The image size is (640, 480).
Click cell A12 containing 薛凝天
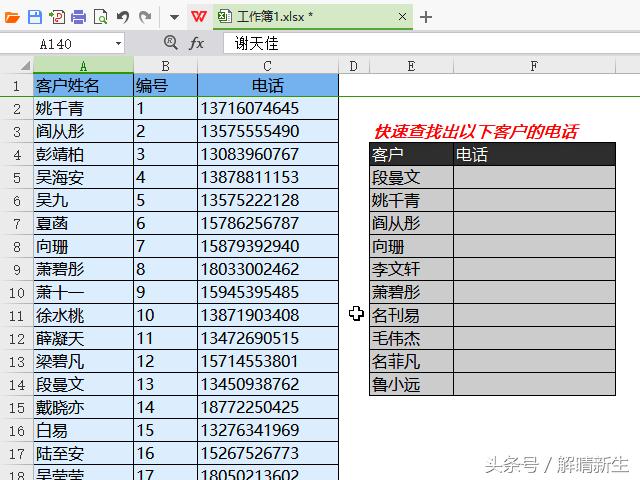(x=83, y=338)
